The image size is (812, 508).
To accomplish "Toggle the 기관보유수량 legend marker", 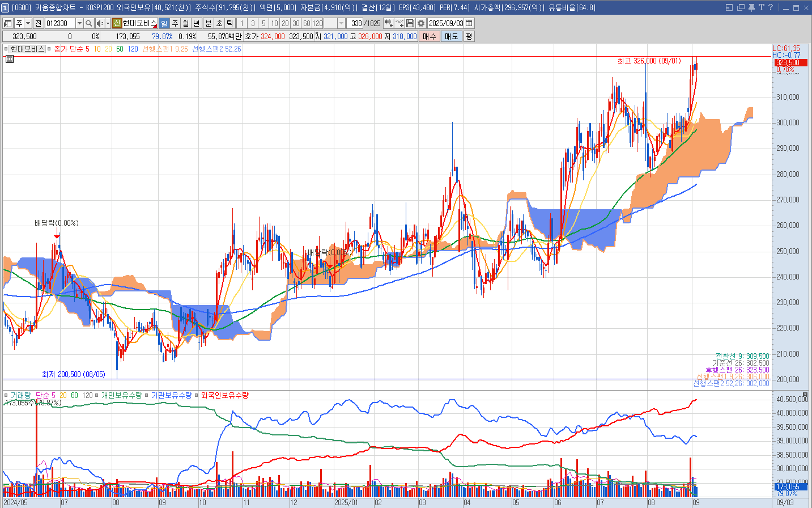I will (147, 395).
